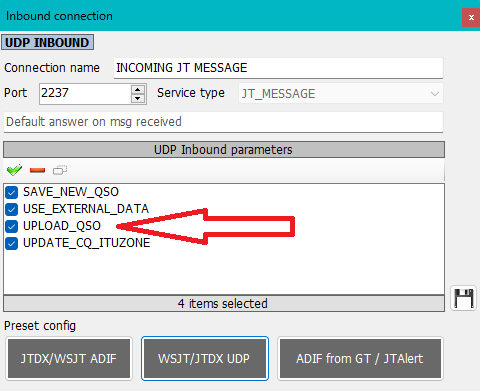Select the UDP INBOUND tab

tap(47, 42)
